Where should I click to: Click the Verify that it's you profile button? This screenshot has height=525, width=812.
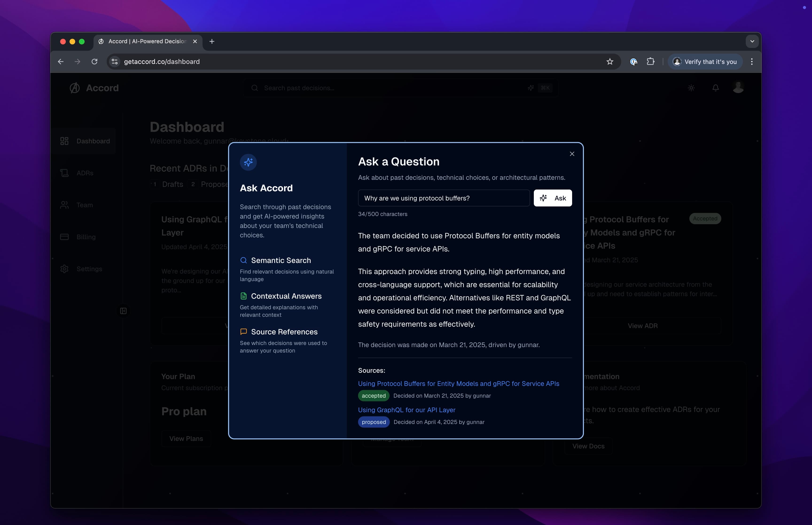click(x=705, y=62)
